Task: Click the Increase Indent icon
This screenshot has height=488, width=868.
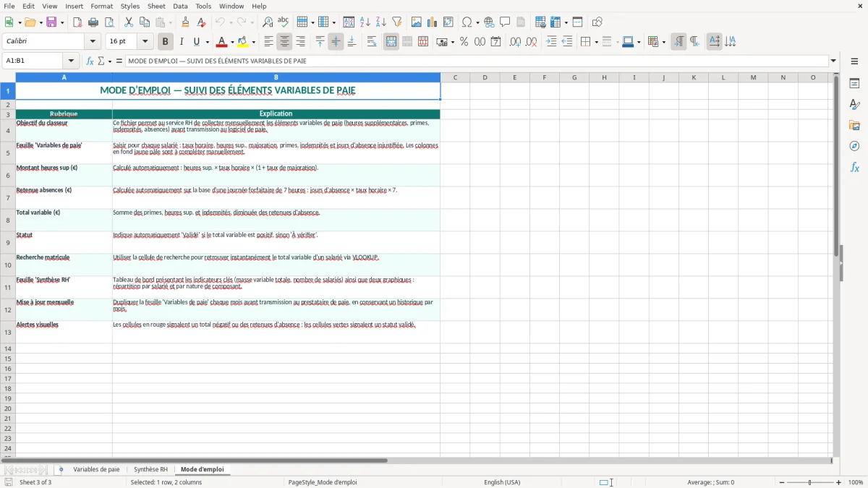Action: [x=551, y=42]
